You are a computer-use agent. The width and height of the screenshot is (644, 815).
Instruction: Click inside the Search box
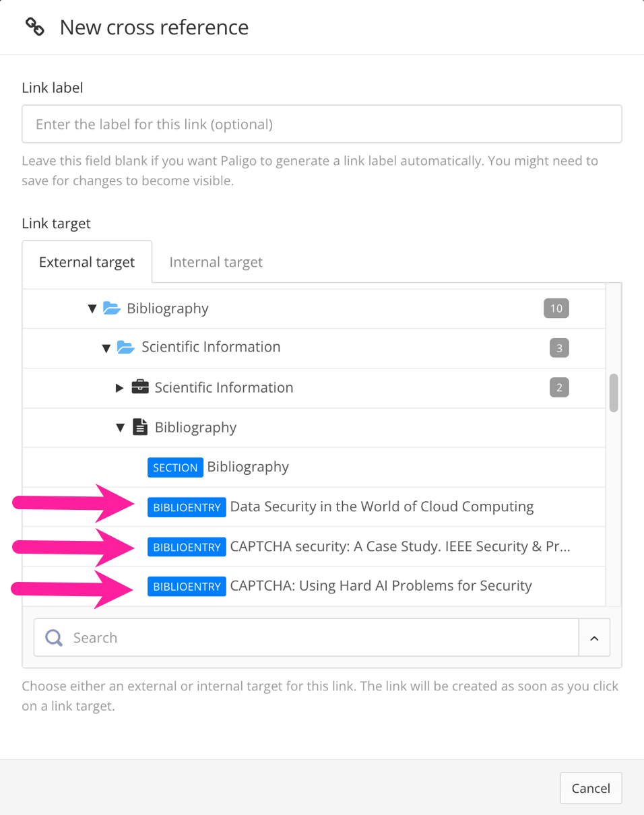click(x=269, y=637)
